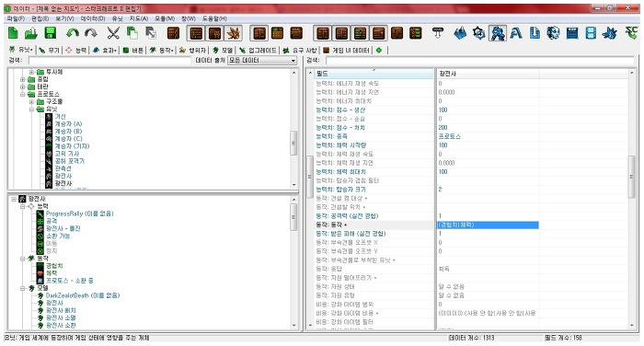Image resolution: width=644 pixels, height=346 pixels.
Task: Toggle the brown list-view button (first in pressed group)
Action: (196, 33)
